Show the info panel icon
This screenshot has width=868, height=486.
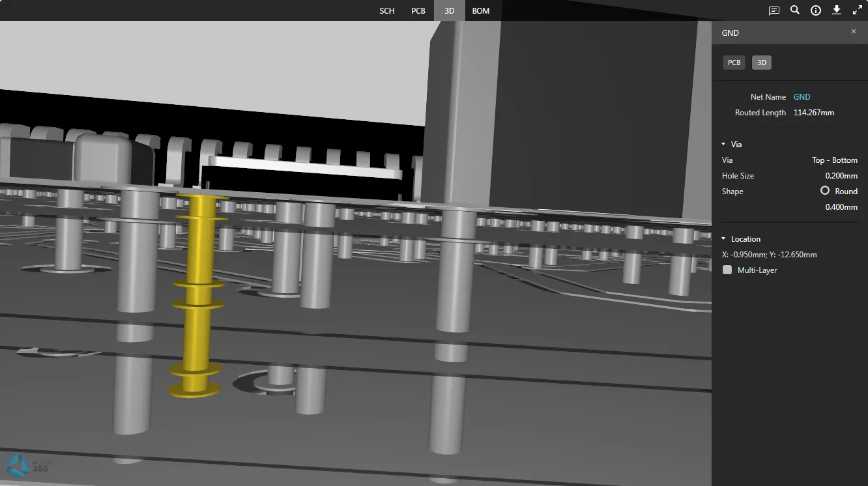click(816, 10)
